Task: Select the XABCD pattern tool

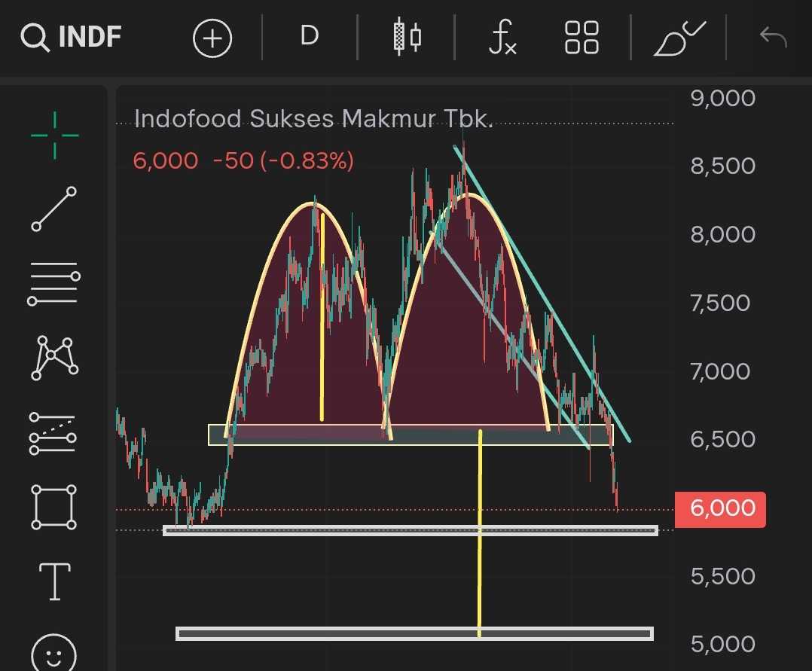Action: tap(54, 358)
